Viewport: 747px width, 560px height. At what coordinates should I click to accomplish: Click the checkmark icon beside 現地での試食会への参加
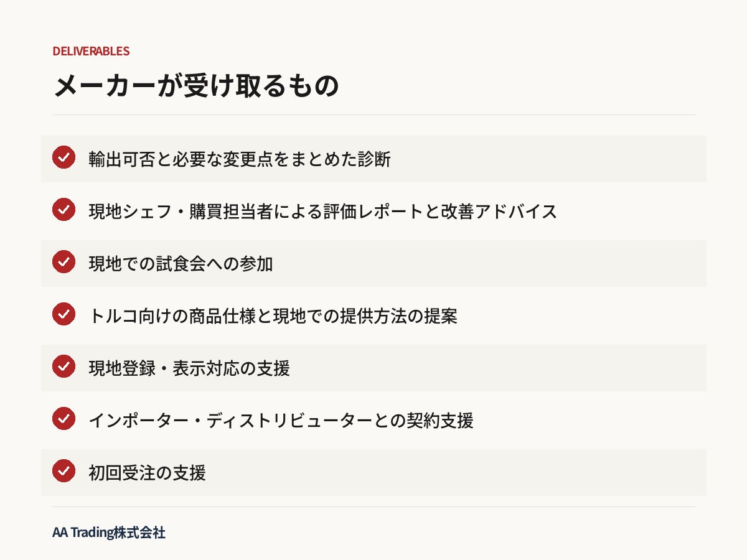click(x=63, y=262)
